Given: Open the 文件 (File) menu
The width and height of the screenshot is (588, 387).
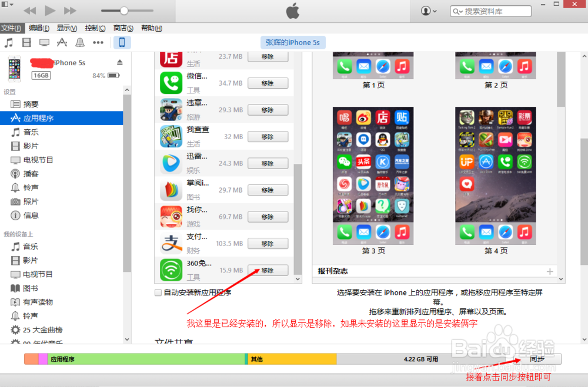Looking at the screenshot, I should pos(12,28).
